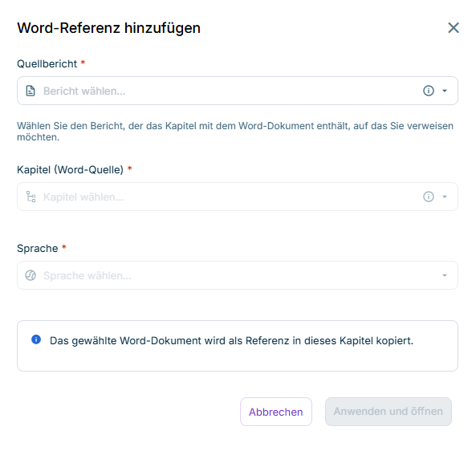
Task: Click the blue info icon in notice box
Action: 36,339
